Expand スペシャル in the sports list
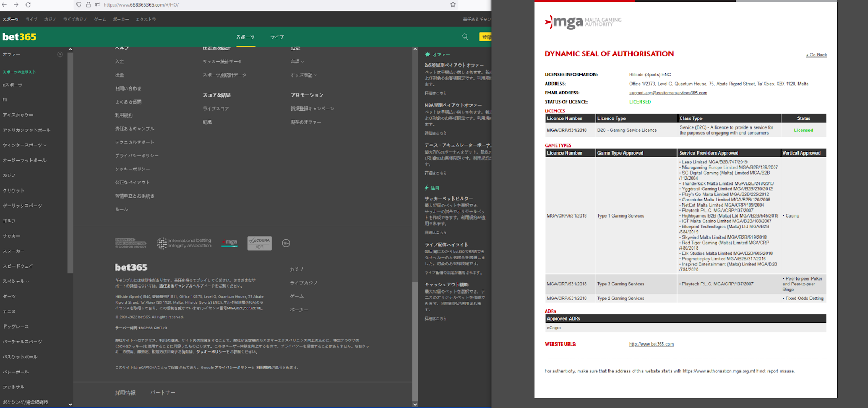The image size is (868, 408). pyautogui.click(x=16, y=282)
